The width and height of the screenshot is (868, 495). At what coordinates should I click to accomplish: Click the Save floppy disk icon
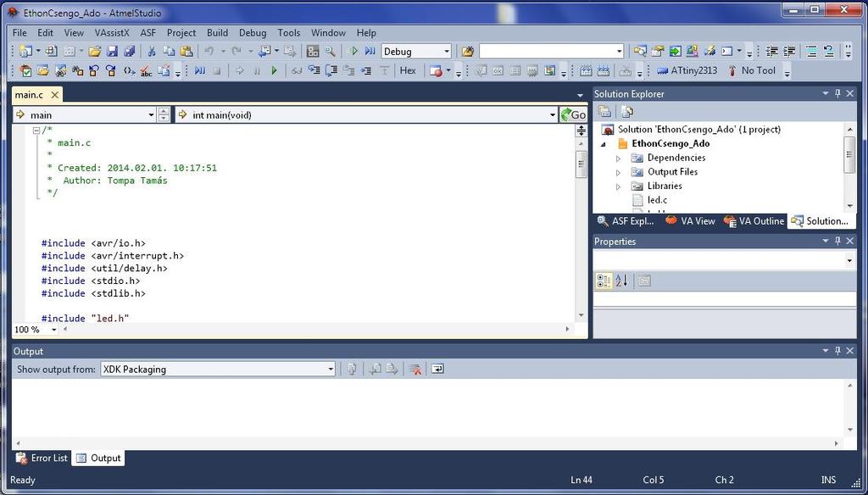tap(113, 52)
